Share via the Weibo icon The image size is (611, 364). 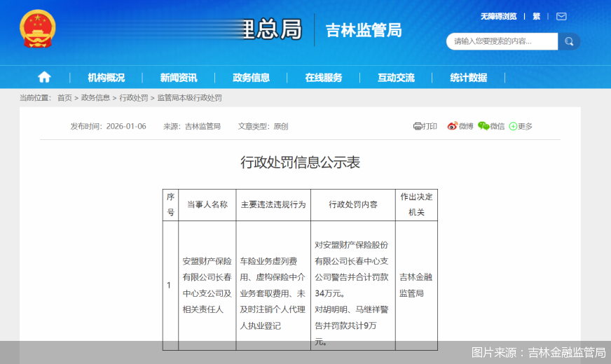[x=452, y=126]
